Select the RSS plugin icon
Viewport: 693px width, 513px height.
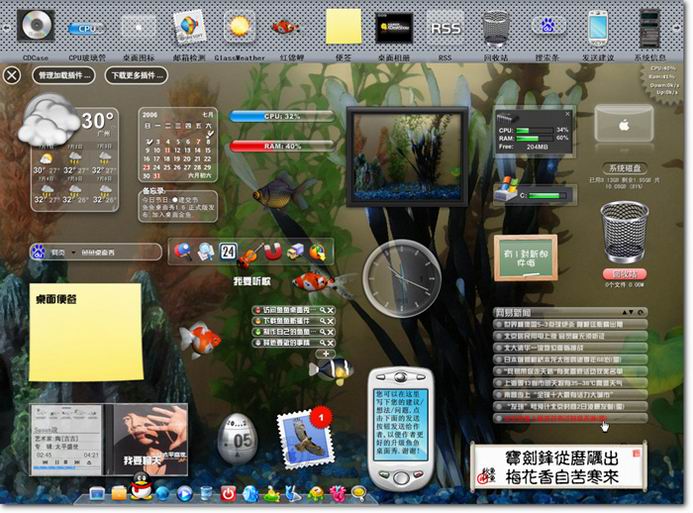(x=446, y=28)
